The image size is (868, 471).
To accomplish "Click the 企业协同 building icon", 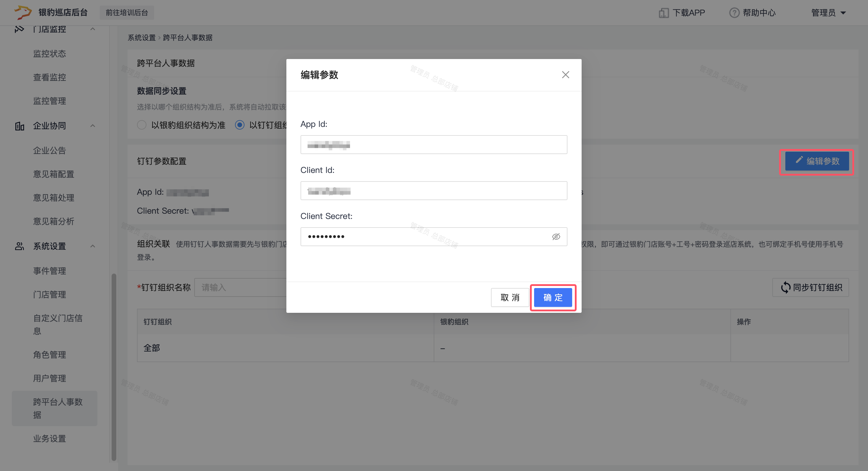I will coord(19,126).
